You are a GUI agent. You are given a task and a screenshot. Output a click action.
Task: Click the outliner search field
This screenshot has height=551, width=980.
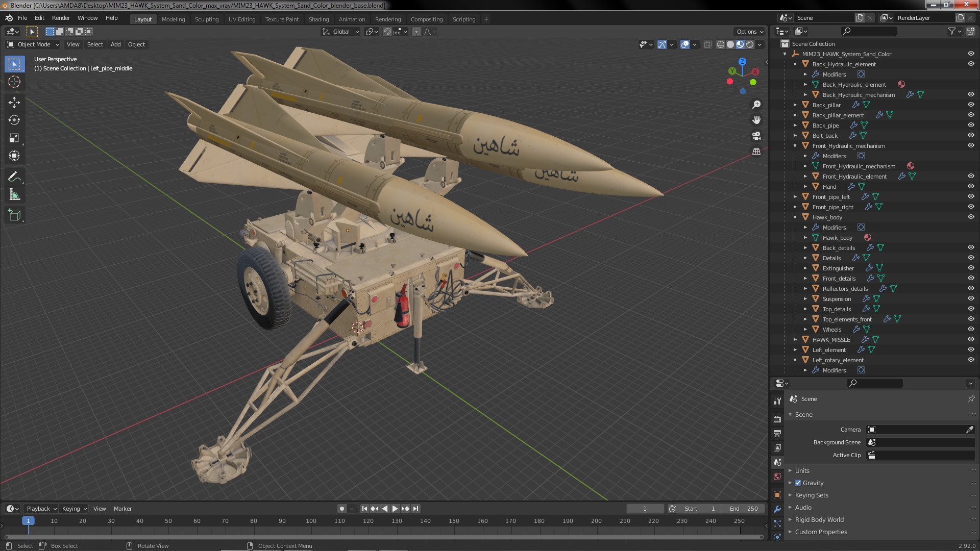click(868, 31)
